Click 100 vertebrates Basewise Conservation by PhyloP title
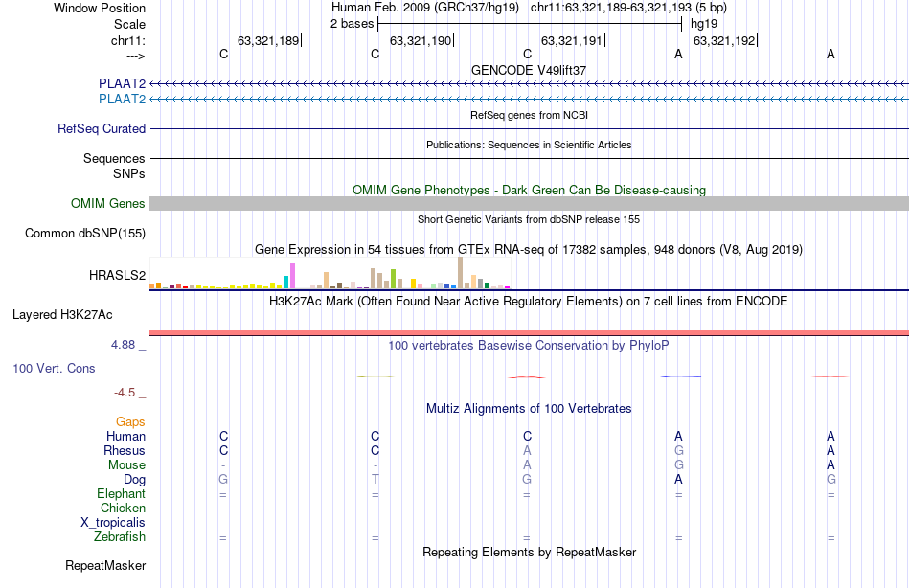 click(529, 346)
